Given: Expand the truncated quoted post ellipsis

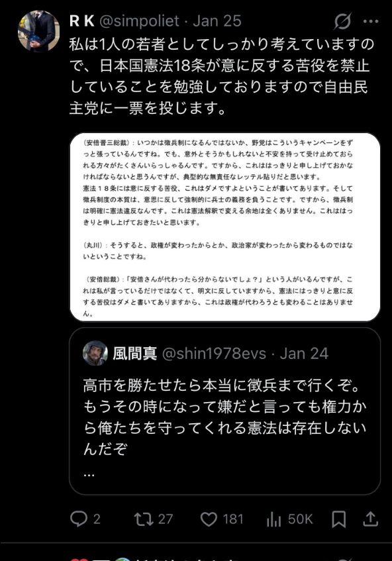Looking at the screenshot, I should click(89, 475).
